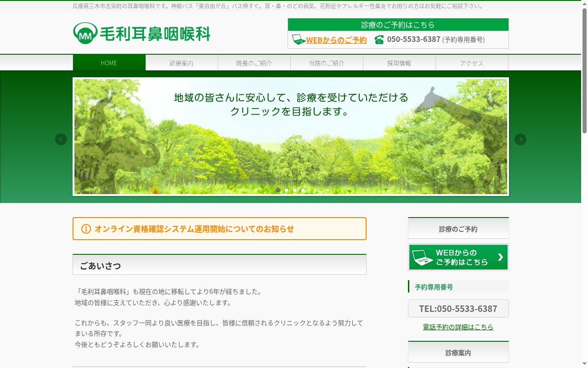Advance to the next slide with right arrow

point(520,139)
